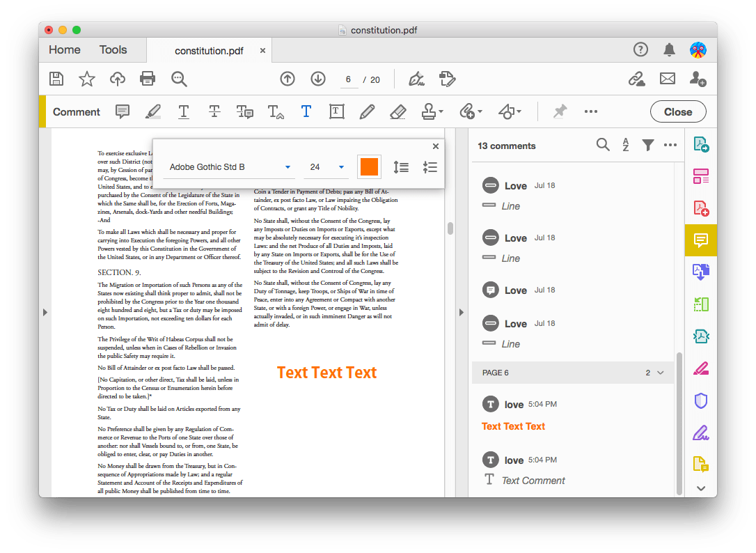Select the freehand Draw pencil tool
756x553 pixels.
pos(367,111)
